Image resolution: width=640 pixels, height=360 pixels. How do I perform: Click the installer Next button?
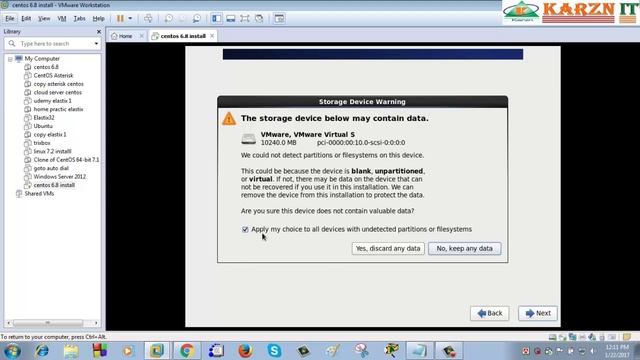tap(538, 313)
